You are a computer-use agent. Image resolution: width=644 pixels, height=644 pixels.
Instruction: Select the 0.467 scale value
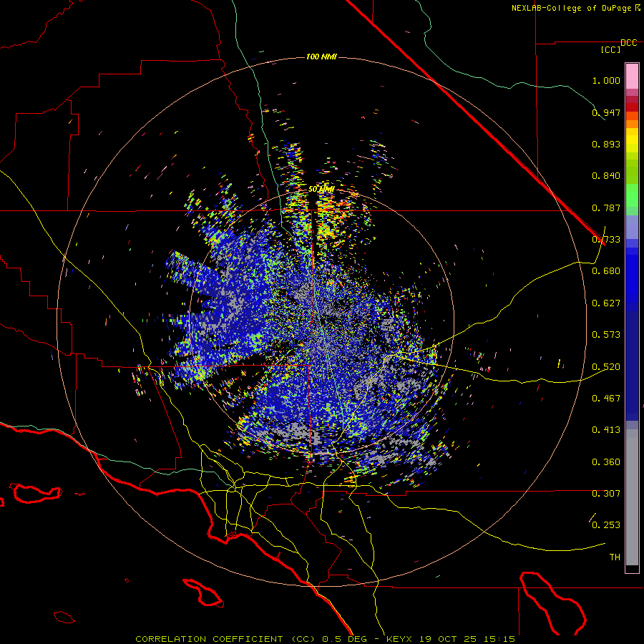[x=606, y=399]
